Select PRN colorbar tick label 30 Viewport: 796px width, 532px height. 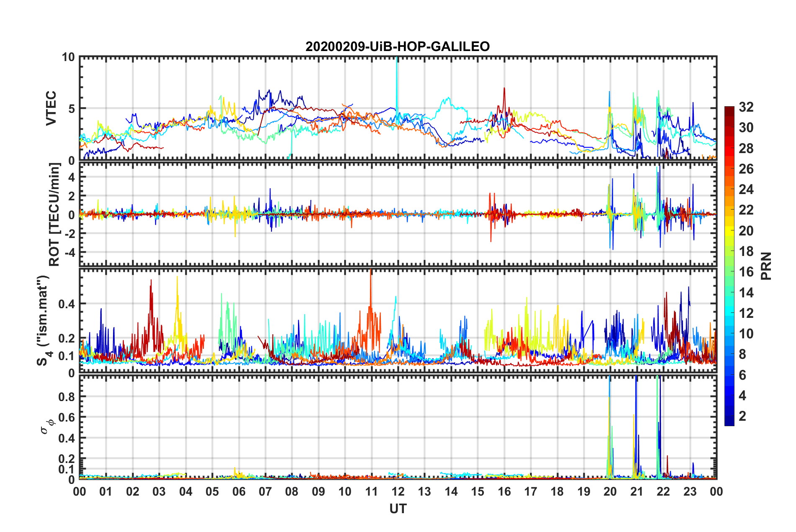(746, 128)
